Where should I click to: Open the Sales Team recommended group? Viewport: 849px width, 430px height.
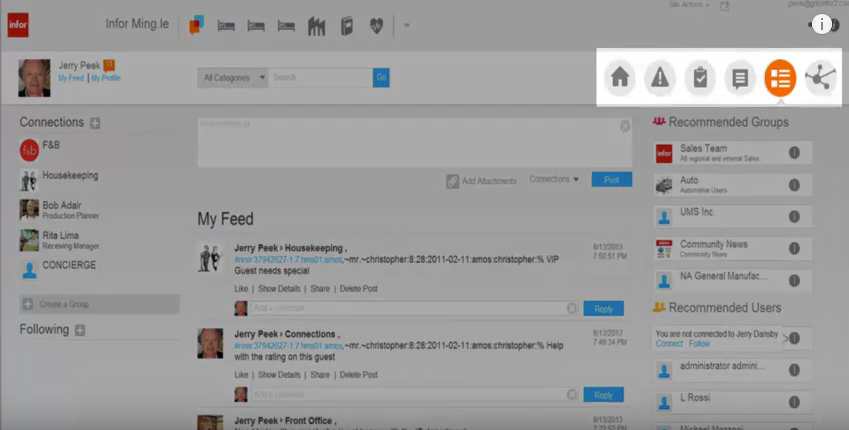[732, 153]
